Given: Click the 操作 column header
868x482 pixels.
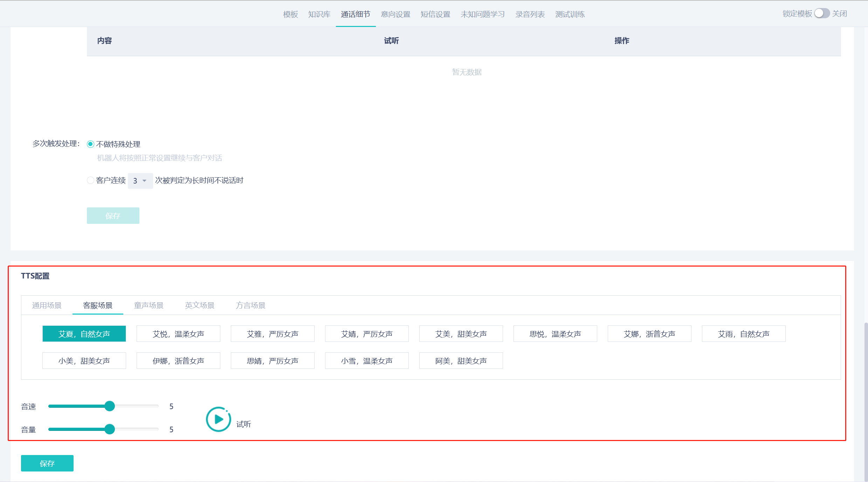Looking at the screenshot, I should [x=622, y=41].
